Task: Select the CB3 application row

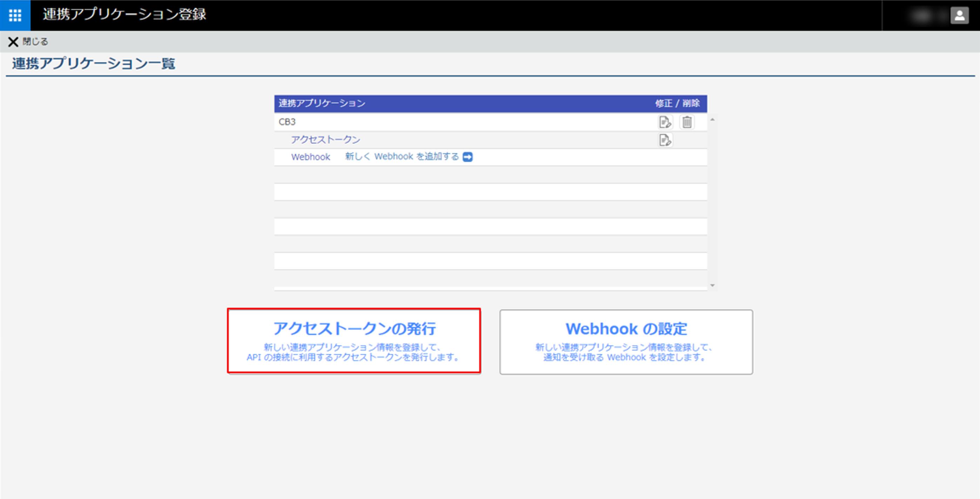Action: click(x=287, y=122)
